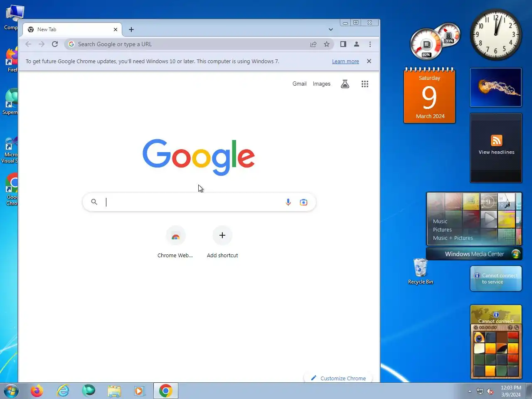Click the weather gadget Cannot connect to service
This screenshot has height=399, width=532.
click(496, 278)
